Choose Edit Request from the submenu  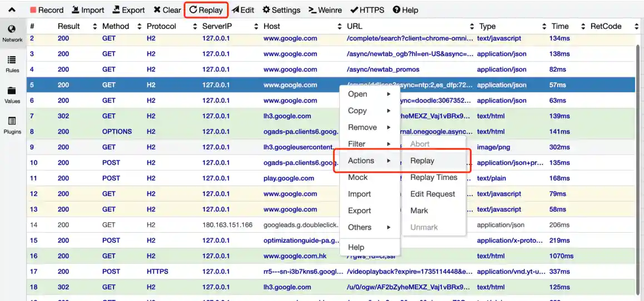click(x=432, y=194)
